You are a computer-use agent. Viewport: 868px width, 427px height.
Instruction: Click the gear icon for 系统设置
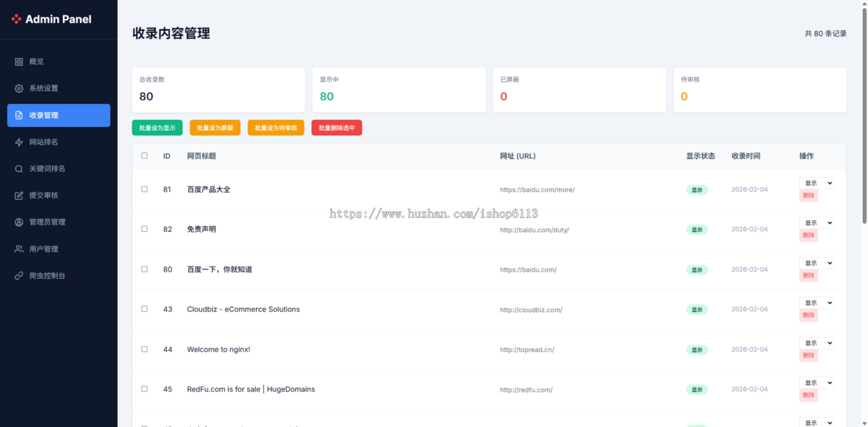point(19,89)
